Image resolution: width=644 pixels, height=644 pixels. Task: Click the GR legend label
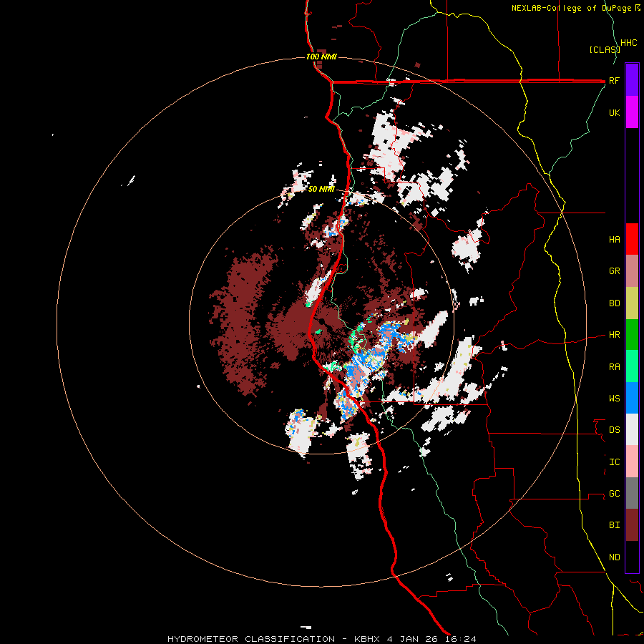coord(614,271)
